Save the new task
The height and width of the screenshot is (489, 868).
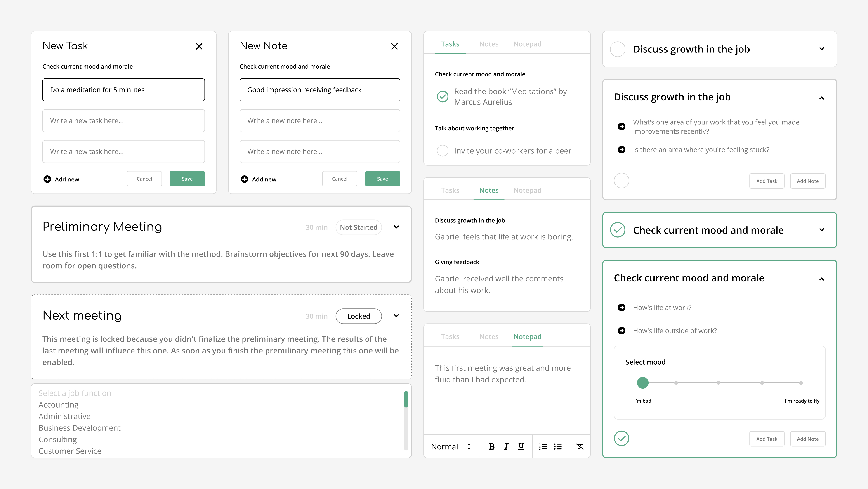[x=187, y=179]
